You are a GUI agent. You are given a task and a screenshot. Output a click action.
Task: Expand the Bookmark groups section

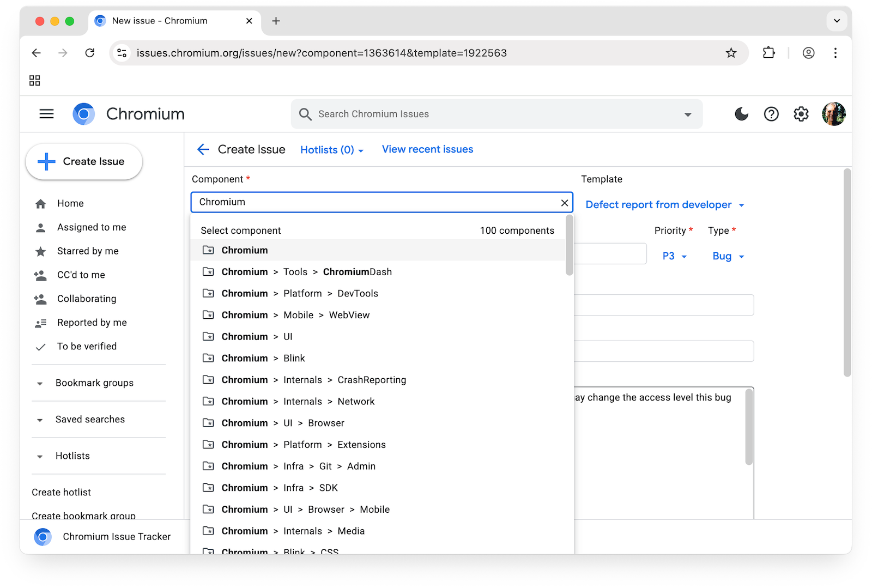pyautogui.click(x=40, y=384)
